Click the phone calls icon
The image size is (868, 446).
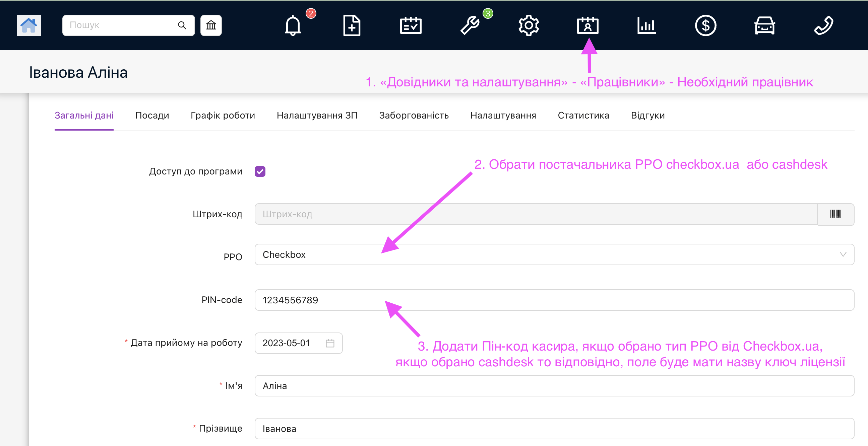[823, 25]
